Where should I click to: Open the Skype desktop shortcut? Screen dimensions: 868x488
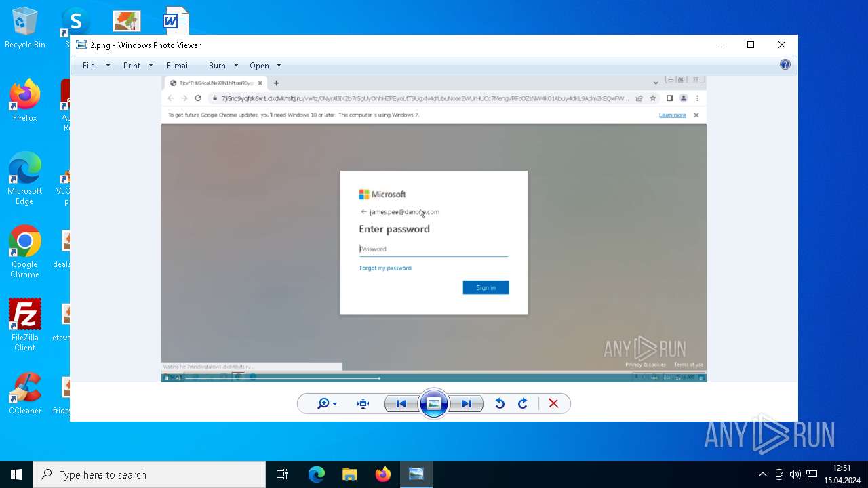point(75,22)
